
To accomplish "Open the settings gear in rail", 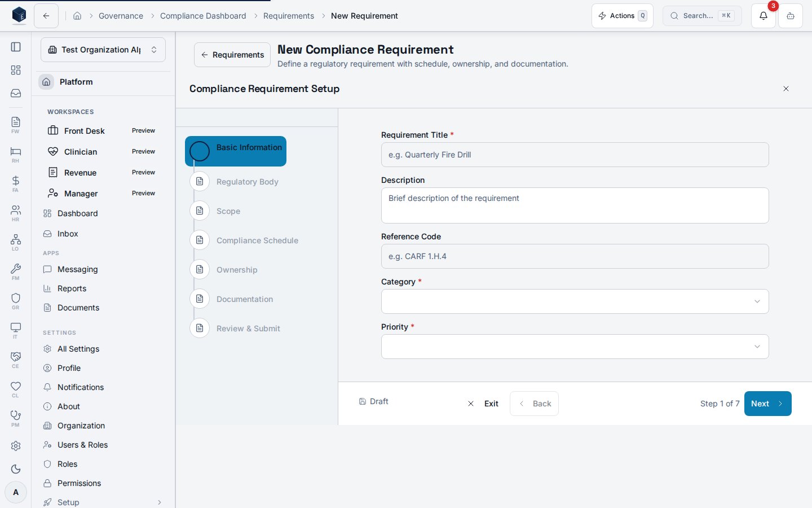I will (16, 446).
